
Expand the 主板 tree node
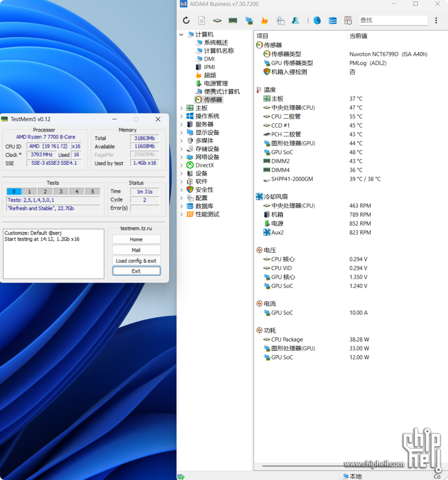click(181, 108)
